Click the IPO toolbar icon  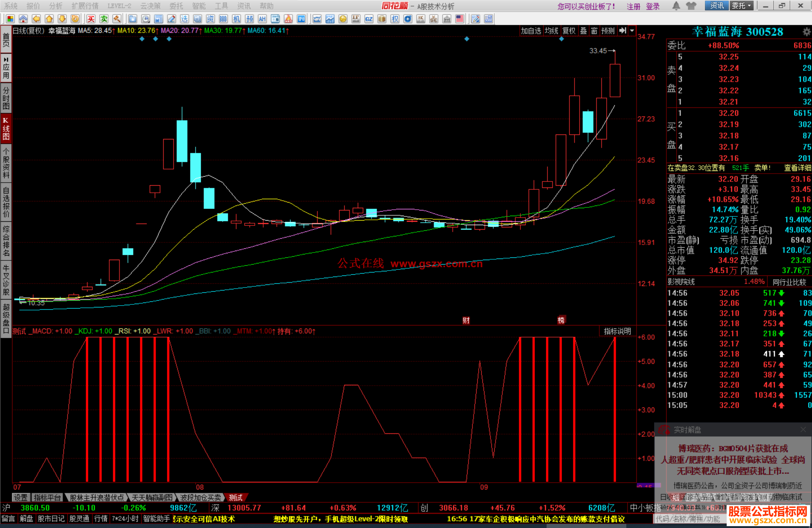coord(301,19)
